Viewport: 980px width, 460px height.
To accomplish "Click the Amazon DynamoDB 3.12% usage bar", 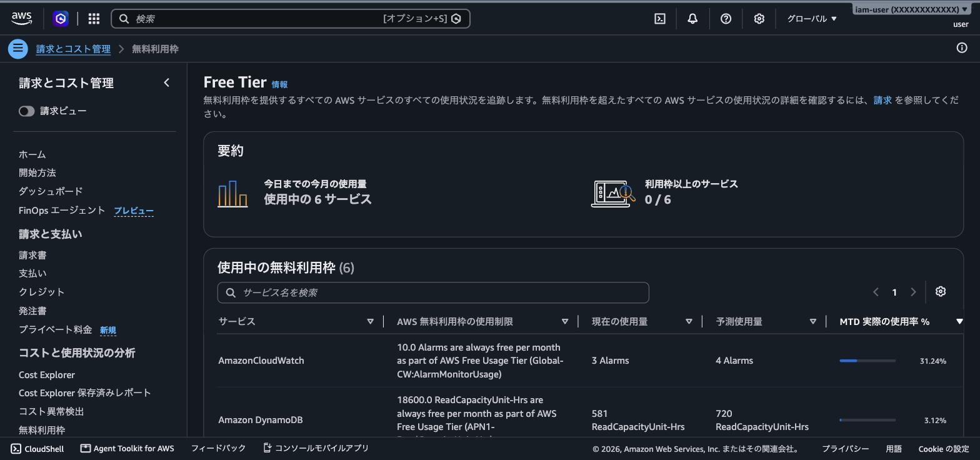I will pyautogui.click(x=867, y=420).
